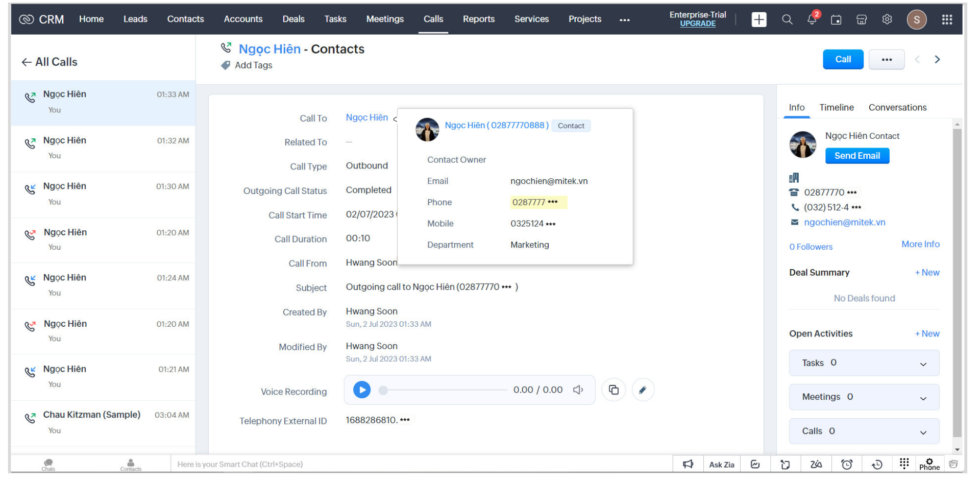Mute the voice recording speaker icon
Image resolution: width=980 pixels, height=482 pixels.
(578, 390)
